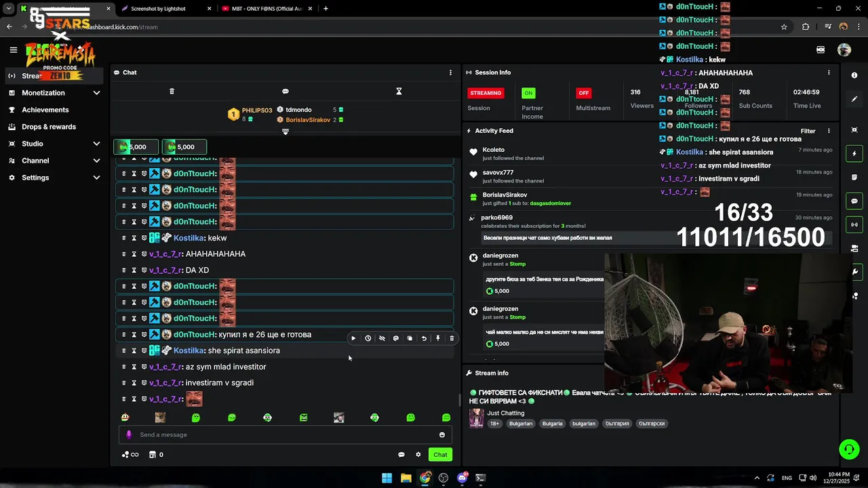868x488 pixels.
Task: Click the chat bubble icon in right sidebar
Action: coord(854,201)
